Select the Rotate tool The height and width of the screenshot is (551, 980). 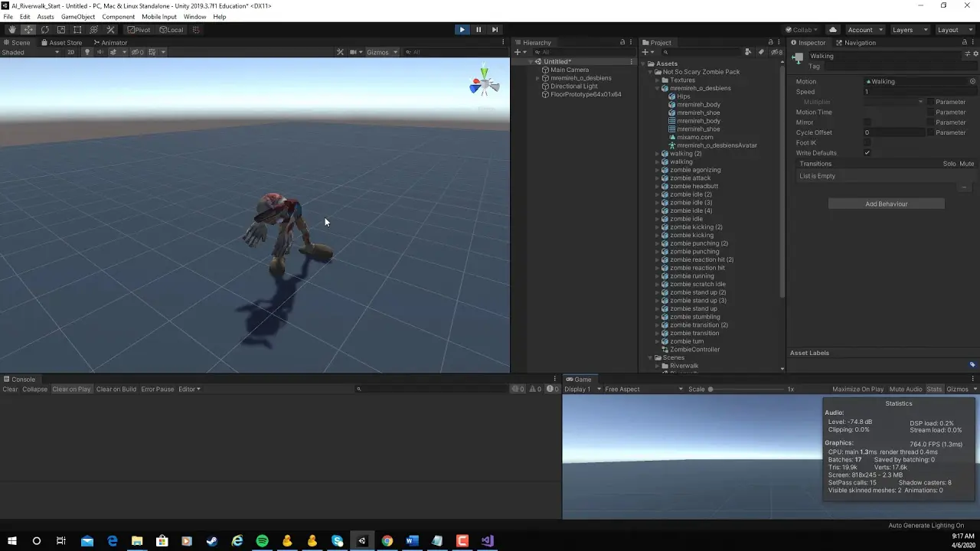pos(44,30)
